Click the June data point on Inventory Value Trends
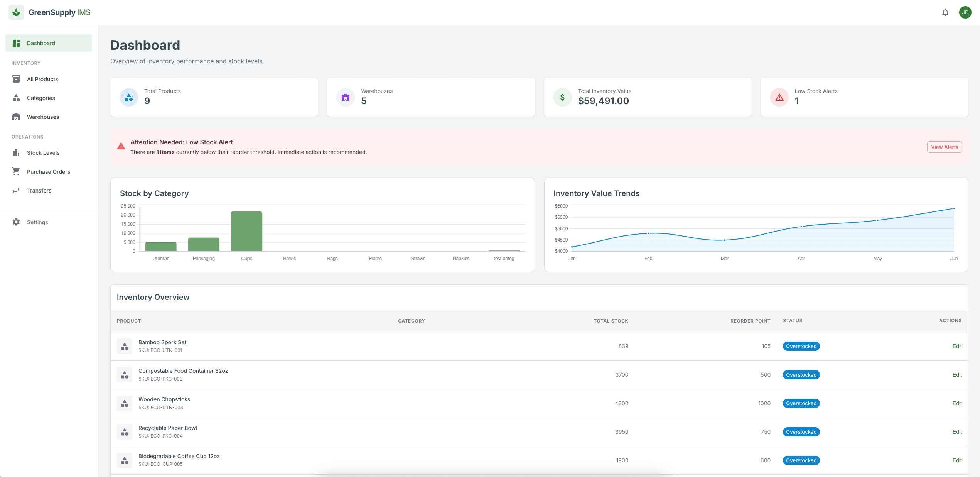The image size is (980, 477). 953,208
